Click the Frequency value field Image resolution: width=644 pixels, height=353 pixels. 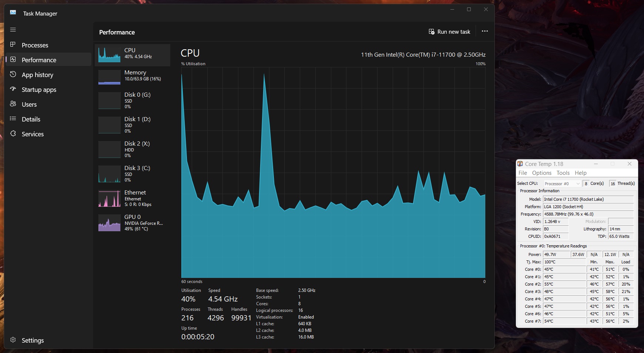pyautogui.click(x=588, y=214)
